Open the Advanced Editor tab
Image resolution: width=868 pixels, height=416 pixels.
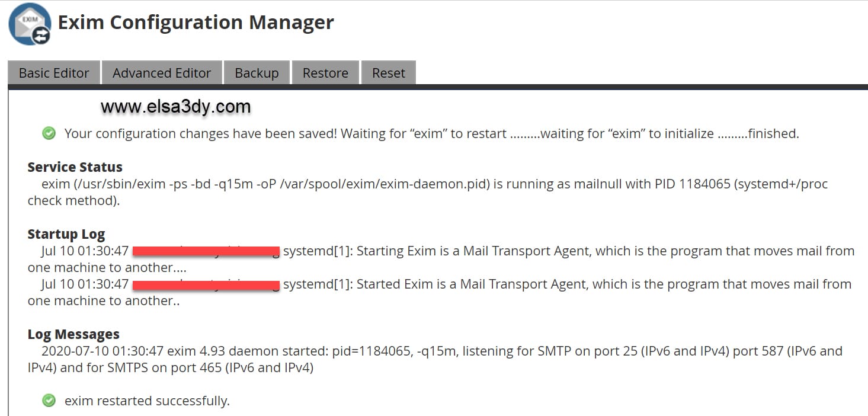162,73
